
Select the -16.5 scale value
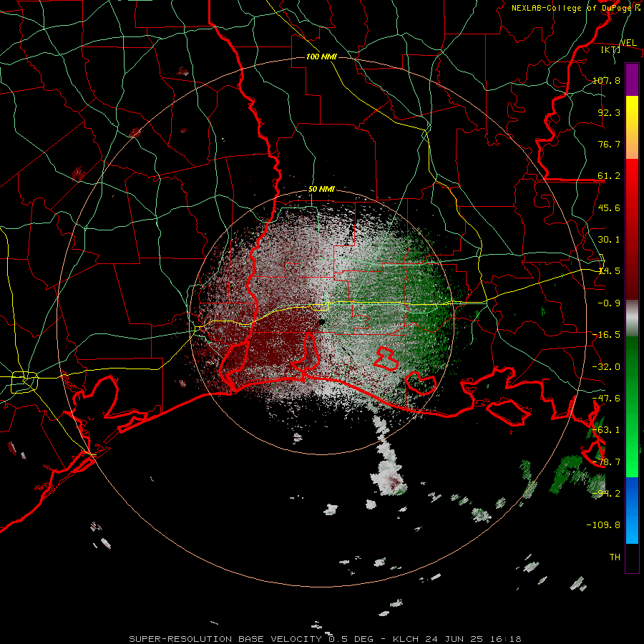tap(606, 335)
